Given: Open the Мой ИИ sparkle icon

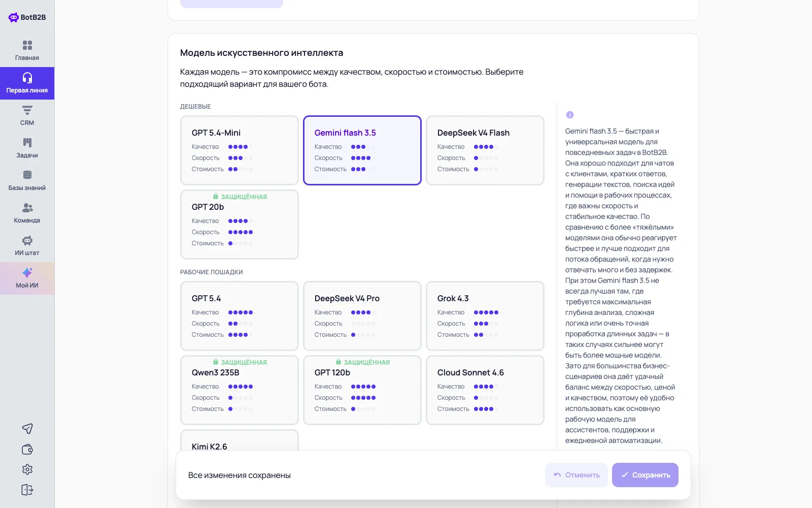Looking at the screenshot, I should [27, 273].
